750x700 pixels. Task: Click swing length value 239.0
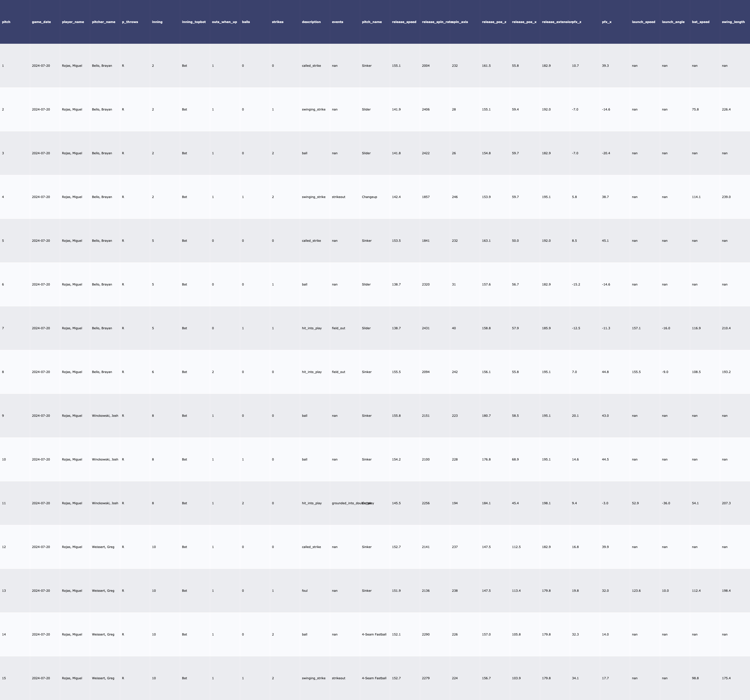[726, 197]
